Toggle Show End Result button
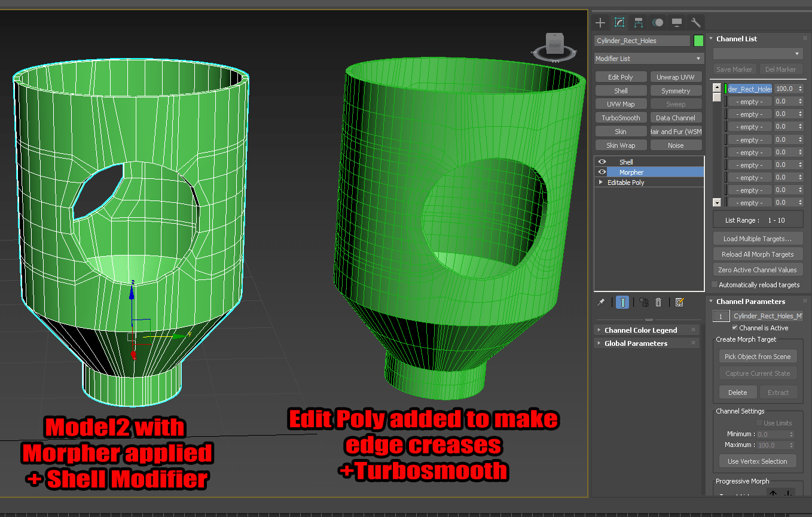Screen dimensions: 812x517 [622, 302]
